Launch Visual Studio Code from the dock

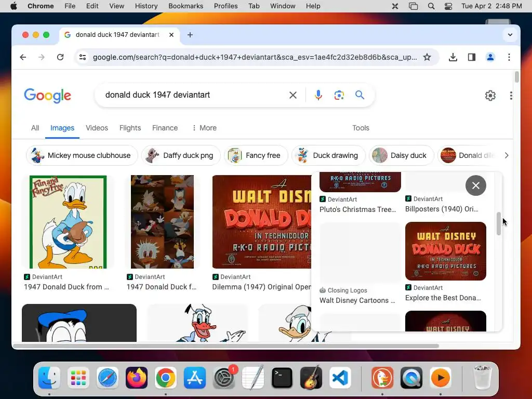point(340,378)
